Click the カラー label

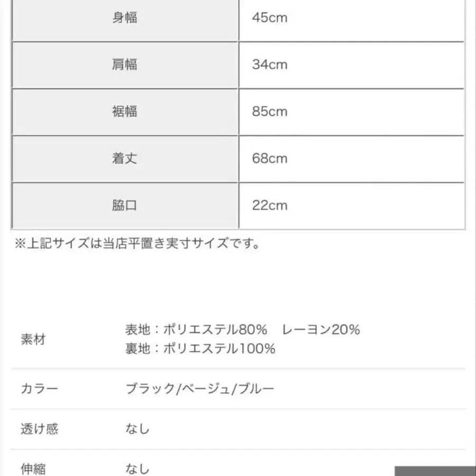39,390
